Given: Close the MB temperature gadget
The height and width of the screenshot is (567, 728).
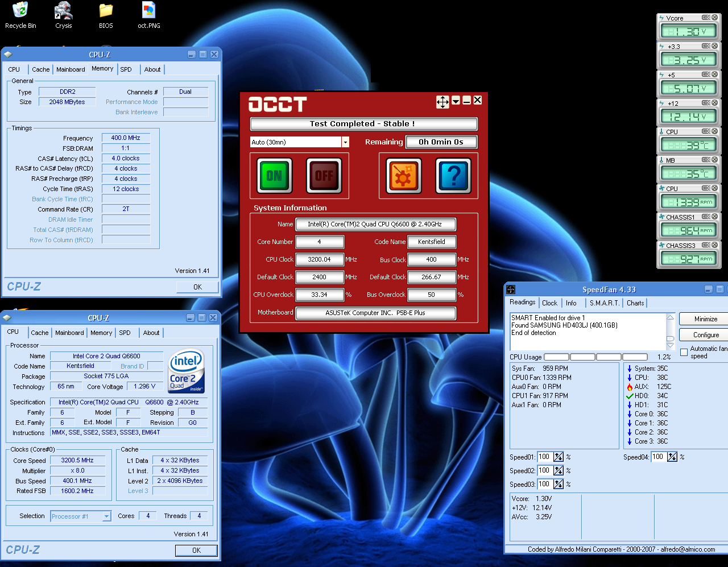Looking at the screenshot, I should tap(715, 160).
